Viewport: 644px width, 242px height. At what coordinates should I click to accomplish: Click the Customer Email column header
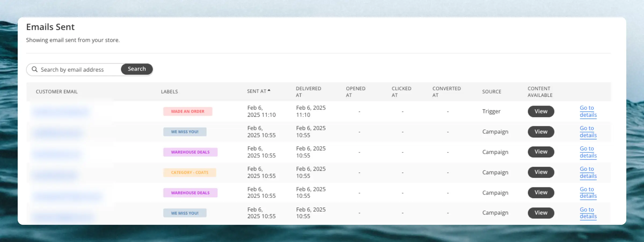click(x=57, y=92)
